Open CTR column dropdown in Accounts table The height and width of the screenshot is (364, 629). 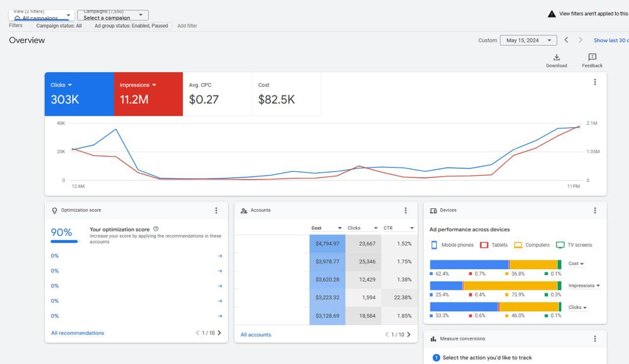tap(399, 228)
